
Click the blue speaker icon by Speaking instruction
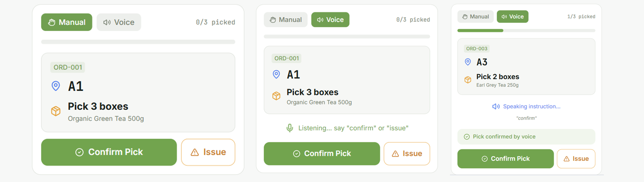point(496,106)
